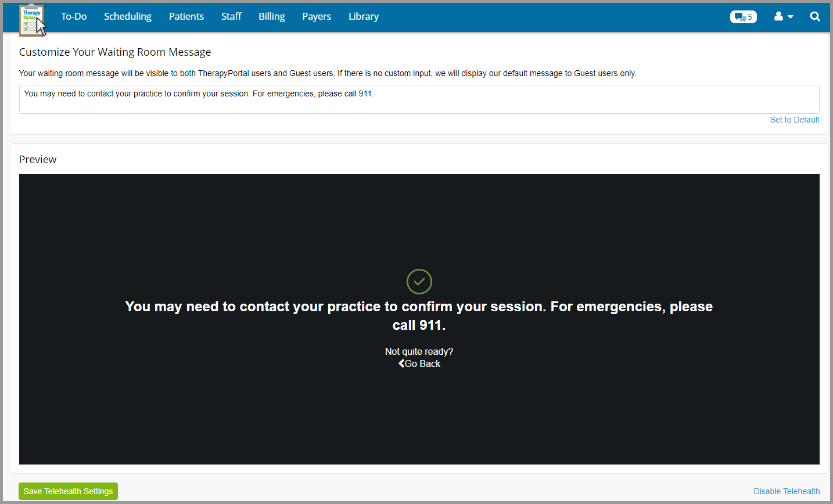Click the green checkmark in the preview
Viewport: 833px width, 504px height.
419,282
